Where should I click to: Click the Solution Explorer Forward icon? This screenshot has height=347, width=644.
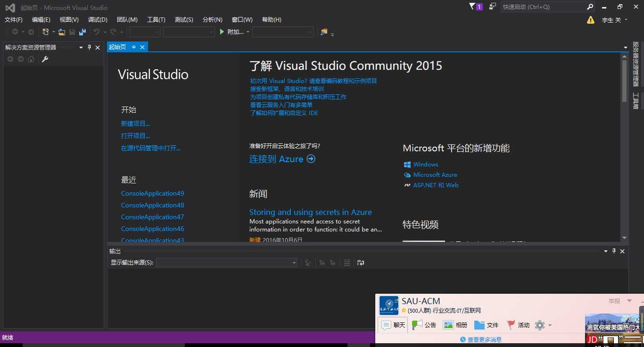(x=21, y=59)
